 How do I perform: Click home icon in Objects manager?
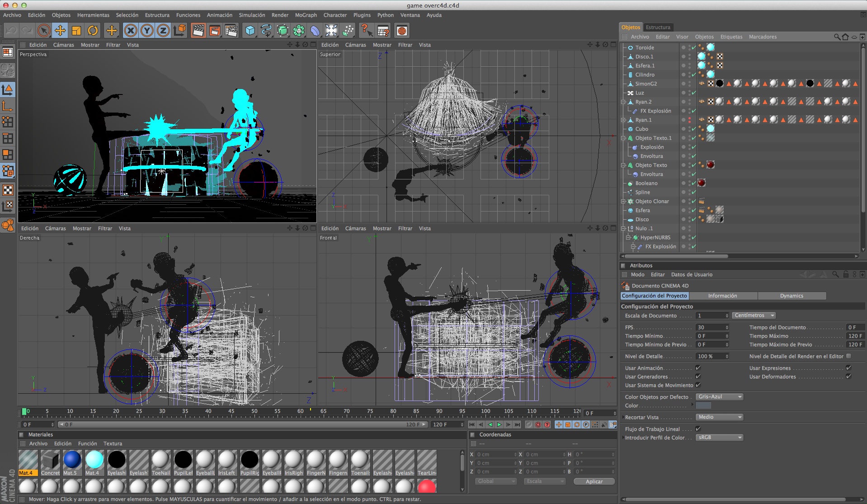click(x=845, y=37)
